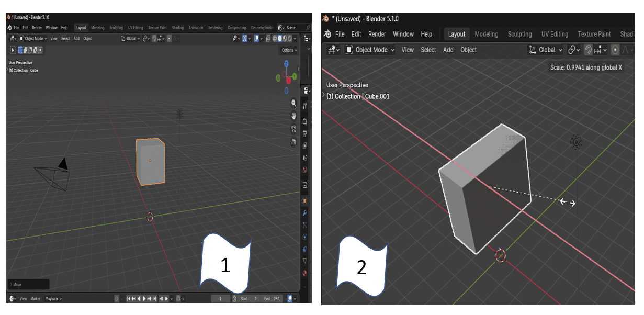644x315 pixels.
Task: Open the Physics properties tab icon
Action: [305, 237]
